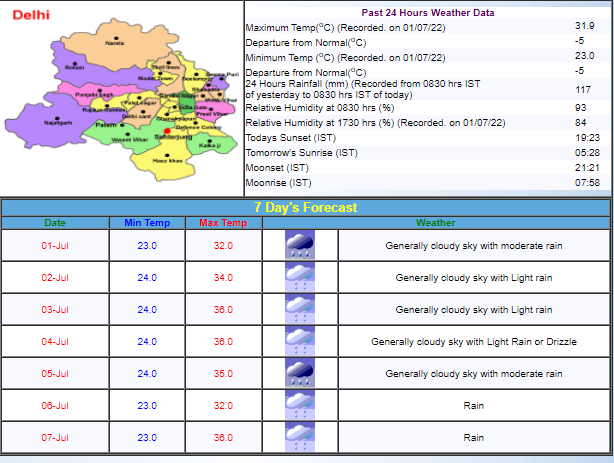
Task: Click the Vasant Vihar location on map
Action: 129,138
